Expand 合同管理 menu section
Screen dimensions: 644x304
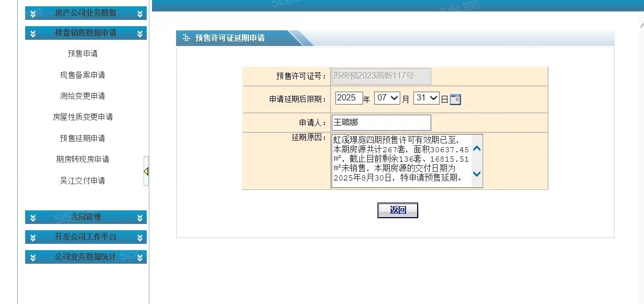86,217
